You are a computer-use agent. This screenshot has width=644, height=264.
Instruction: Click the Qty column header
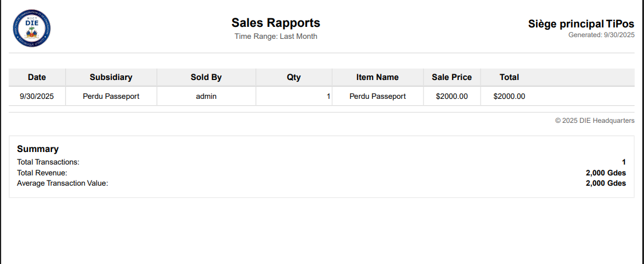(x=294, y=77)
